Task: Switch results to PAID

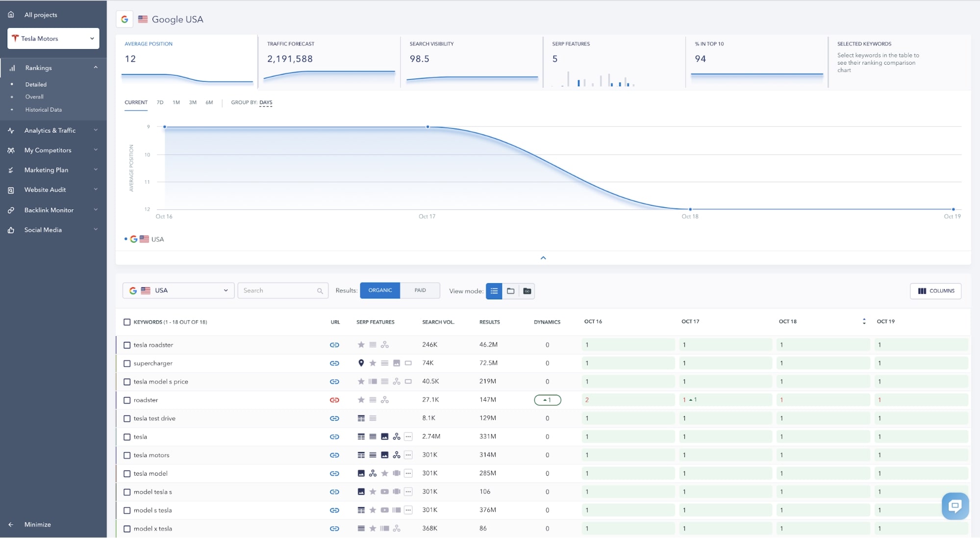Action: point(420,291)
